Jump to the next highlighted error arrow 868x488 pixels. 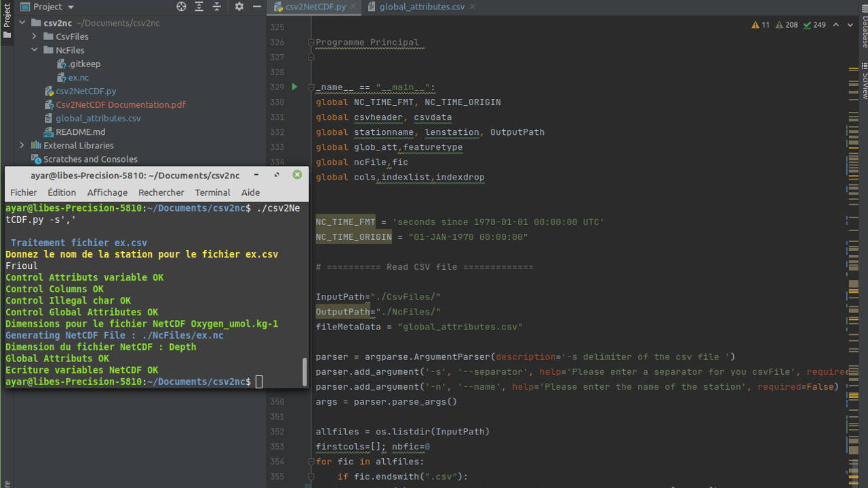click(x=850, y=25)
